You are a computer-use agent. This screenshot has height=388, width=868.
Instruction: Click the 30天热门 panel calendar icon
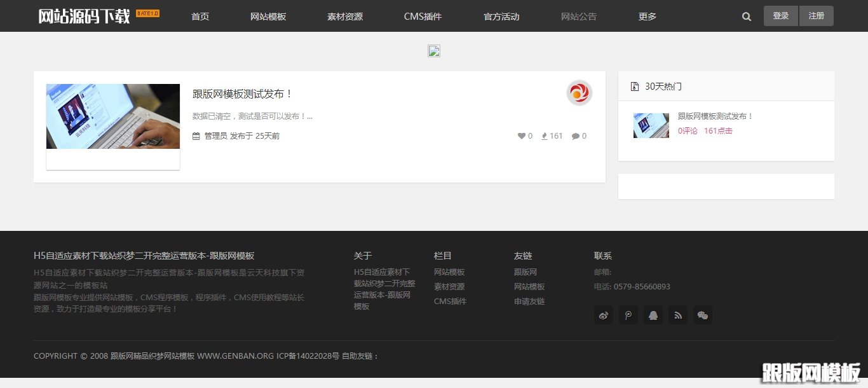(x=634, y=86)
